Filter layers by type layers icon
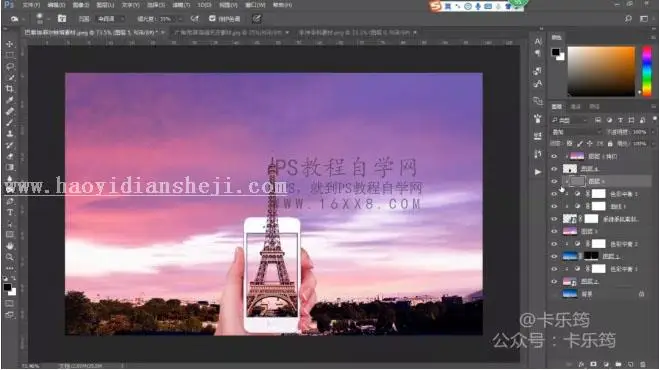 click(x=620, y=120)
